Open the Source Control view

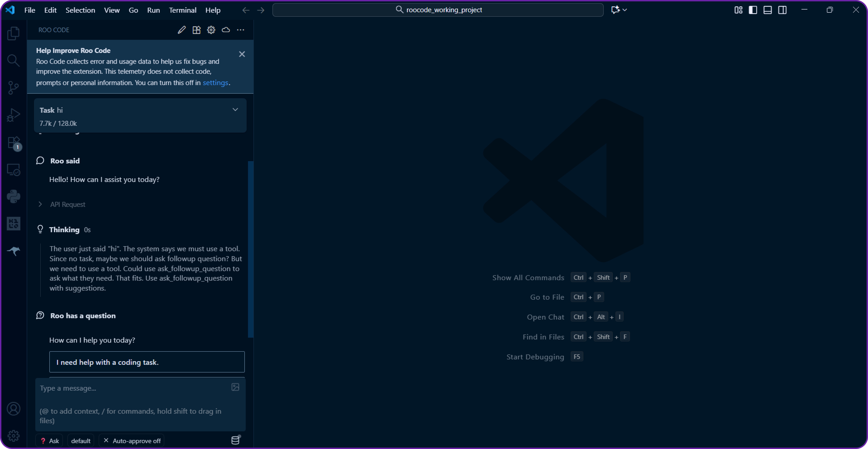tap(14, 88)
